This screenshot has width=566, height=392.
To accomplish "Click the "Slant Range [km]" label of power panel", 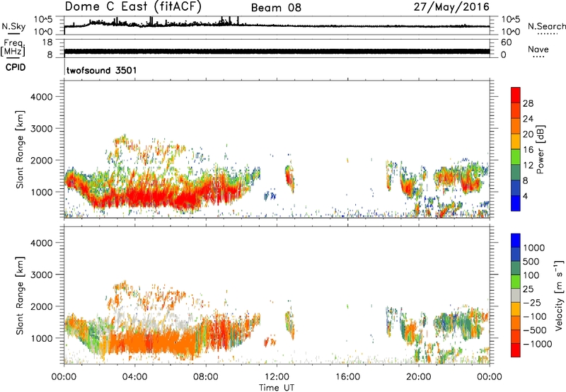I will click(20, 150).
